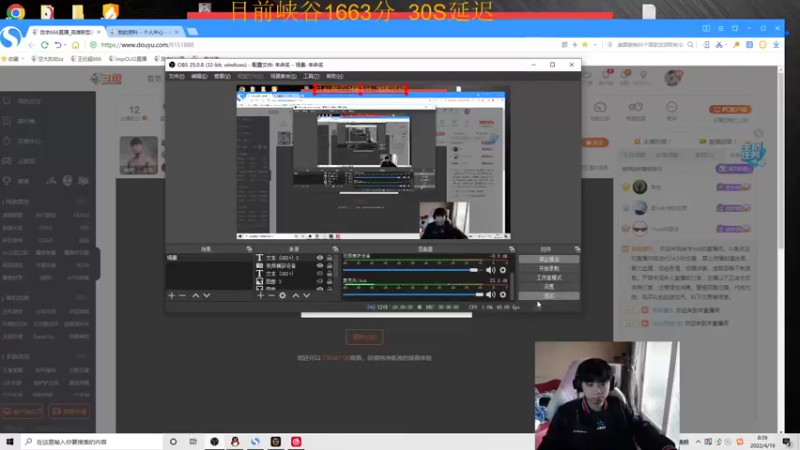The image size is (800, 450).
Task: Select the 场景 item in Scenes list
Action: coord(209,258)
